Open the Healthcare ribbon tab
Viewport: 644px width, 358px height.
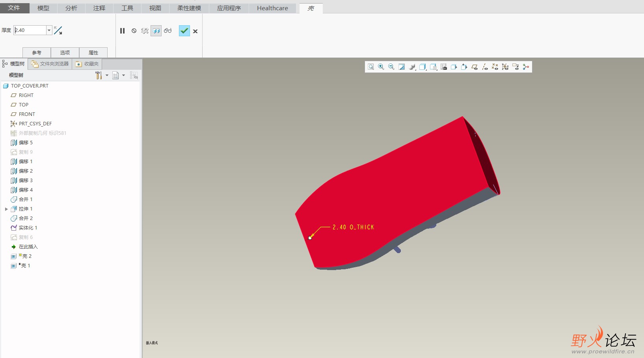pos(272,8)
